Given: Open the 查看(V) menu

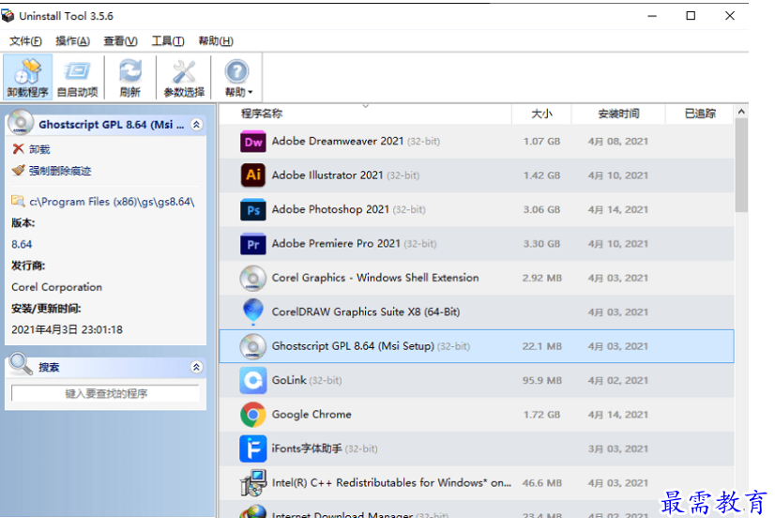Looking at the screenshot, I should coord(120,41).
